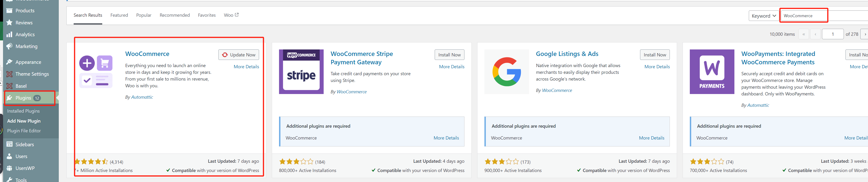
Task: Click the Reviews star icon
Action: [x=10, y=23]
